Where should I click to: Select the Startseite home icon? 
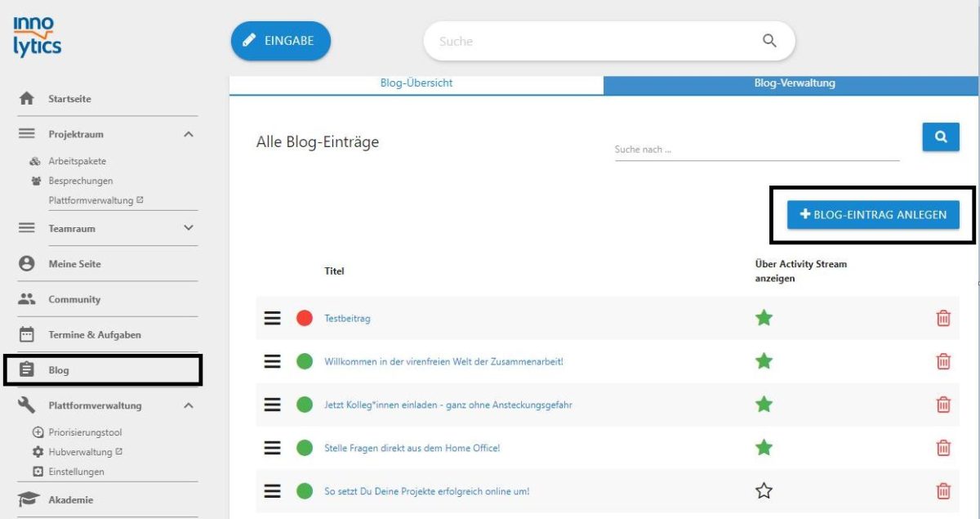[x=27, y=98]
